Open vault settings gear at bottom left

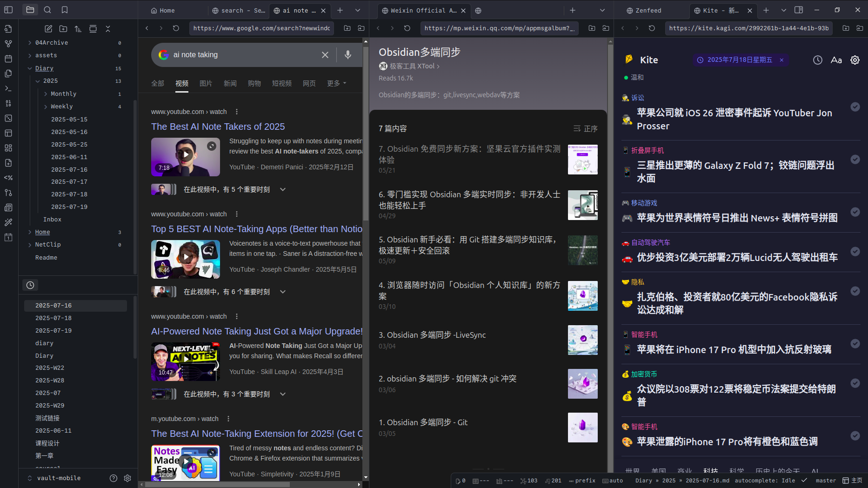pos(127,478)
